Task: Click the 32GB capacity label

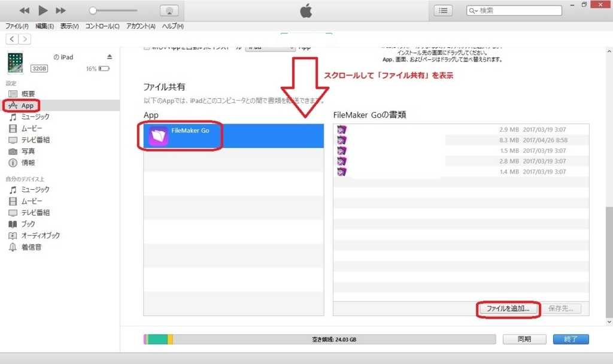Action: coord(39,68)
